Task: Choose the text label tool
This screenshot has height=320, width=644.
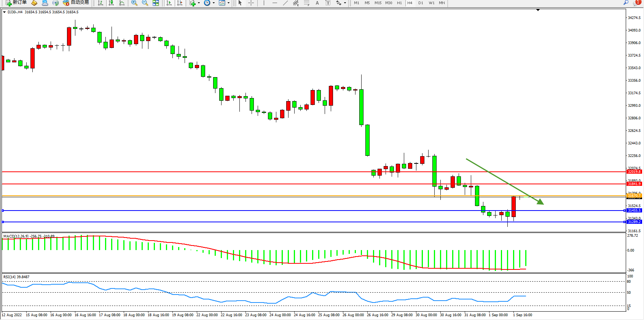Action: [x=317, y=3]
